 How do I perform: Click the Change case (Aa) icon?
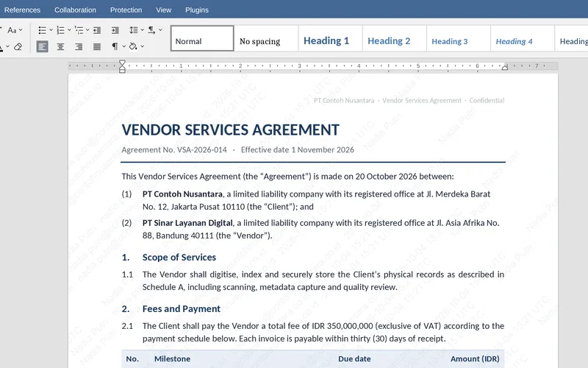coord(12,30)
